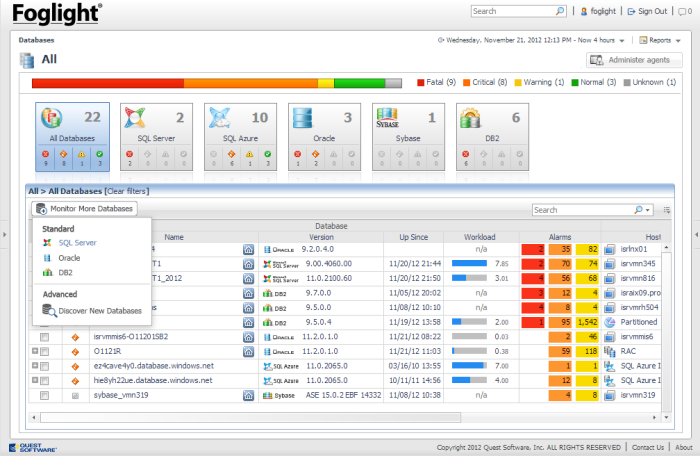
Task: Open home page icon for sybase_vmn319
Action: coord(249,395)
